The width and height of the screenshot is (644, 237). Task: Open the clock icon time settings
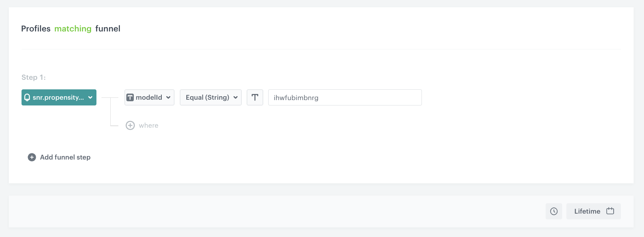554,211
